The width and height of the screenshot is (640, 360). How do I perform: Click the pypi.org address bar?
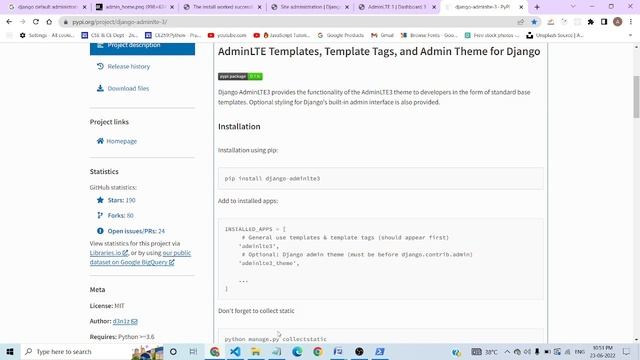[x=286, y=22]
